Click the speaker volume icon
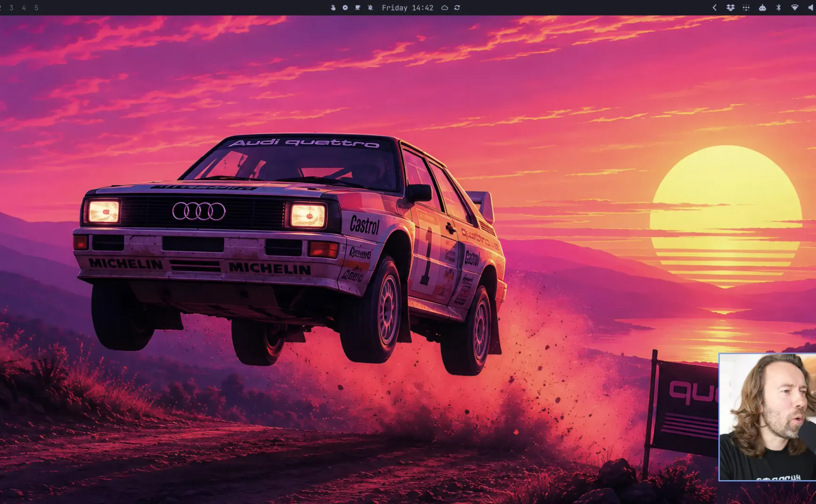The width and height of the screenshot is (816, 504). tap(811, 8)
